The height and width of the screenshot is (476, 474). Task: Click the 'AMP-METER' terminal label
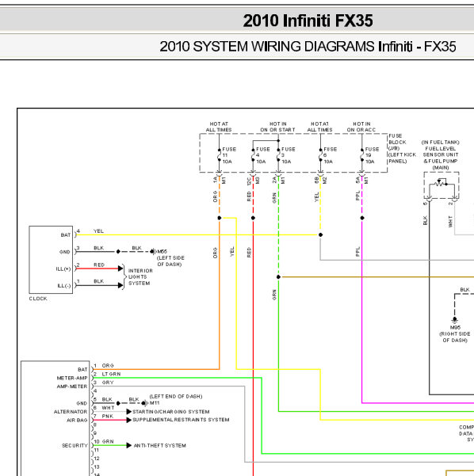pos(72,387)
